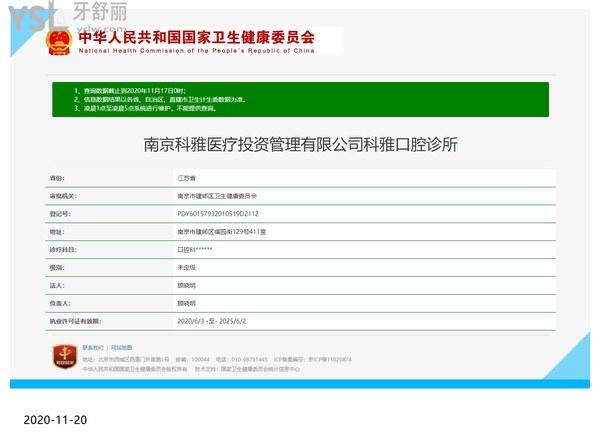Click the 执业许可证有效期 row label

click(x=75, y=321)
